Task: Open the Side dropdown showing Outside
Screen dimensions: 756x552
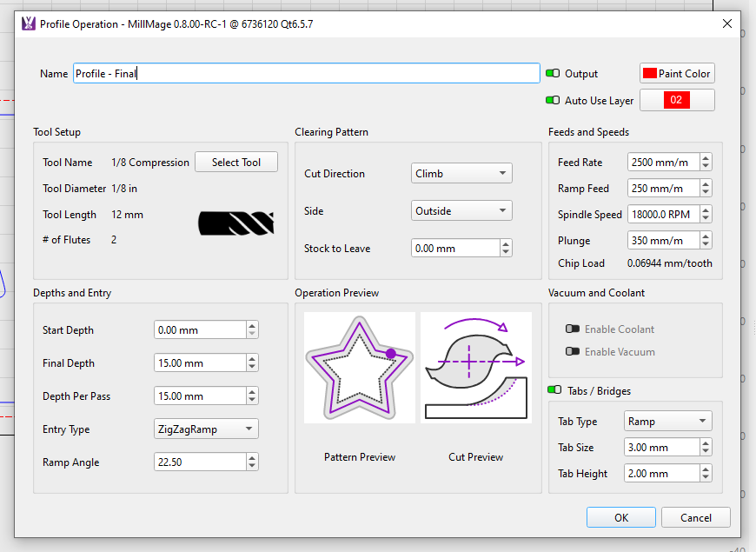Action: click(461, 211)
